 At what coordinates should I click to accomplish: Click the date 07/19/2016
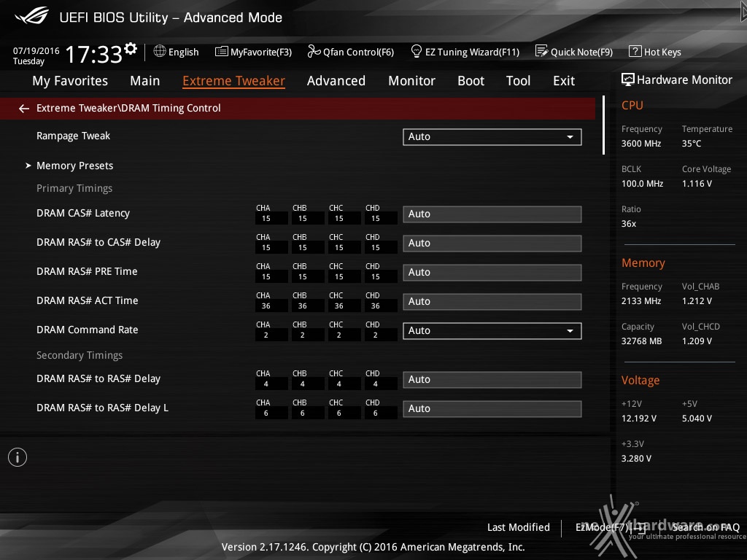point(36,50)
